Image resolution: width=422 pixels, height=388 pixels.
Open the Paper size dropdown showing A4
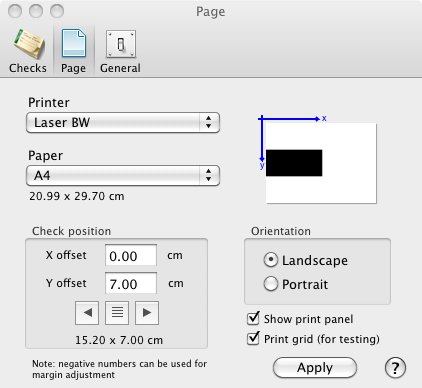point(123,175)
